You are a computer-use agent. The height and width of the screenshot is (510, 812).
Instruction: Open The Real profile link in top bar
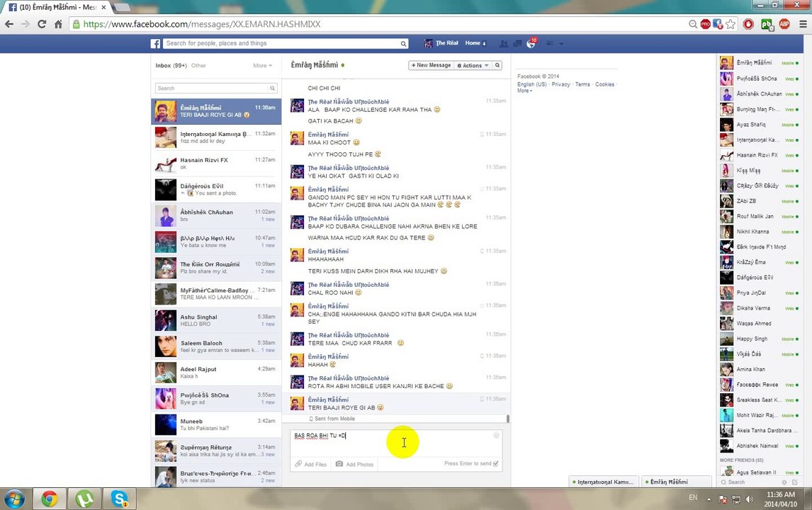coord(441,43)
